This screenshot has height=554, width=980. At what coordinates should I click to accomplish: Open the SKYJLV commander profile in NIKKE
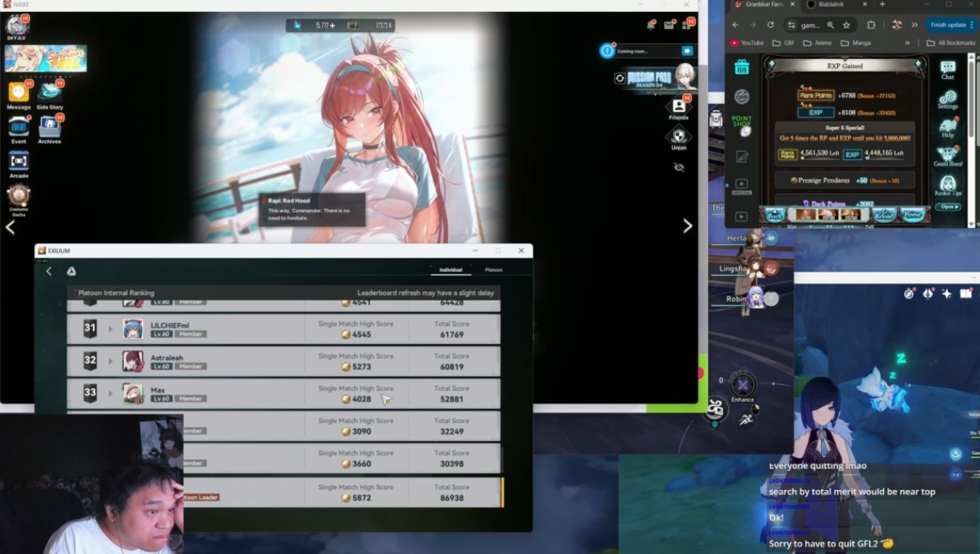coord(17,27)
